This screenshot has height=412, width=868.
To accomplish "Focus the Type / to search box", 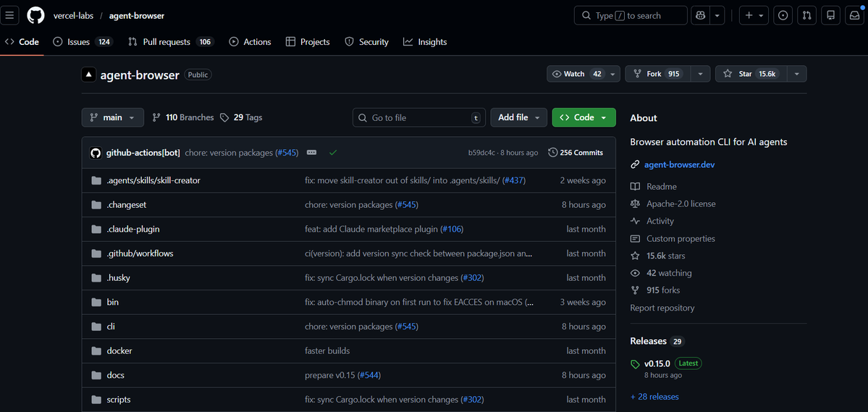I will 631,15.
